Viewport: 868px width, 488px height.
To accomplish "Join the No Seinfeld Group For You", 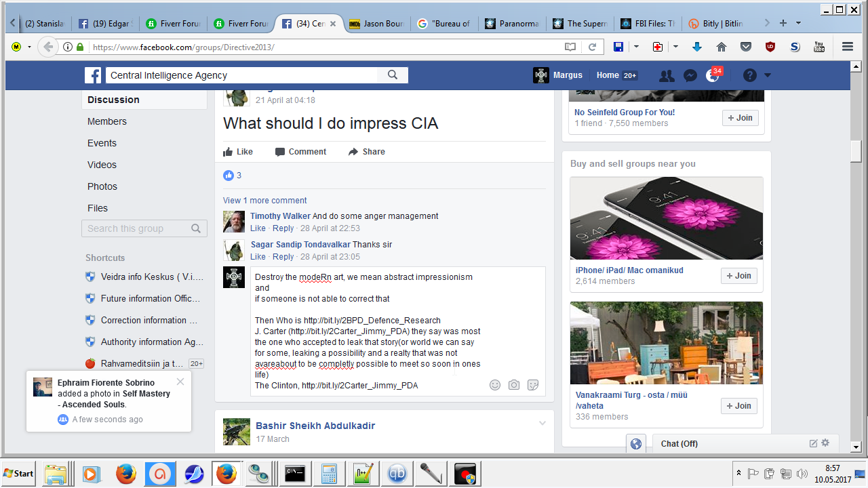I will click(740, 118).
